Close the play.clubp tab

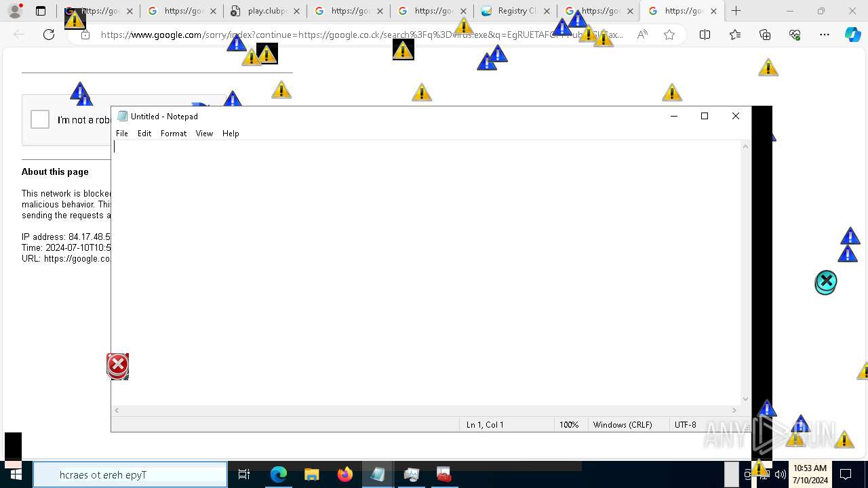296,11
